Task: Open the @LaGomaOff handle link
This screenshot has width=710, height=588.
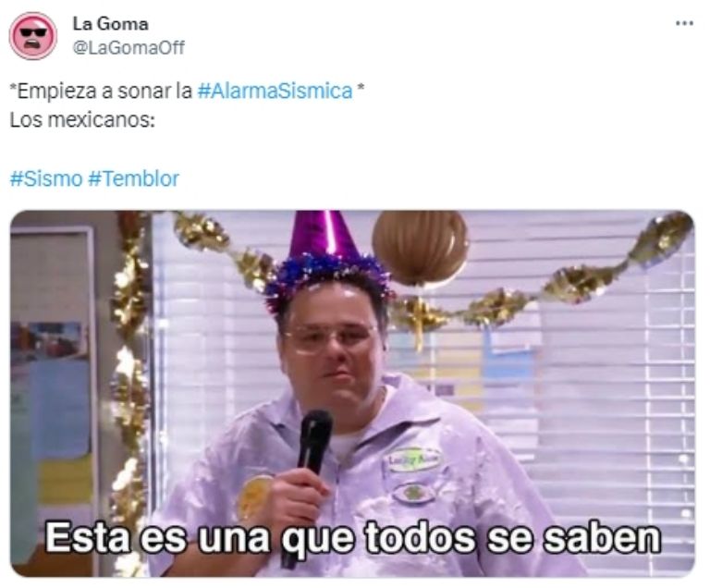Action: pyautogui.click(x=129, y=47)
